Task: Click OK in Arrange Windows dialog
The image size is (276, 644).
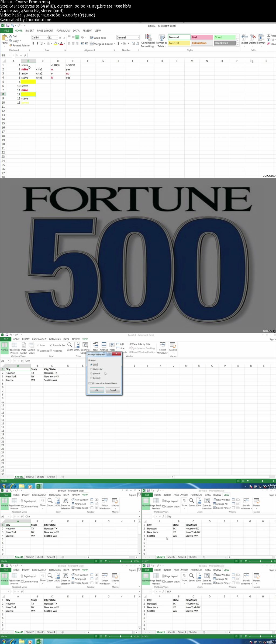Action: (x=97, y=390)
